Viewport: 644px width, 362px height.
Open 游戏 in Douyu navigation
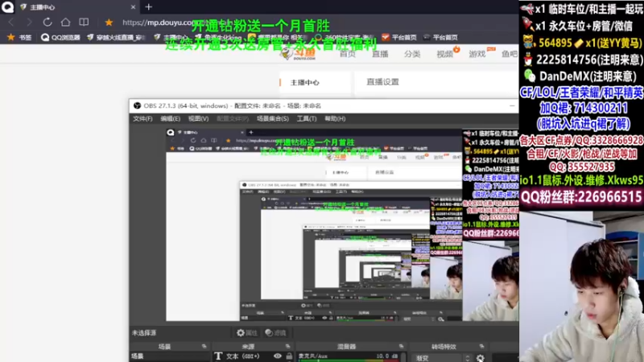[x=477, y=54]
